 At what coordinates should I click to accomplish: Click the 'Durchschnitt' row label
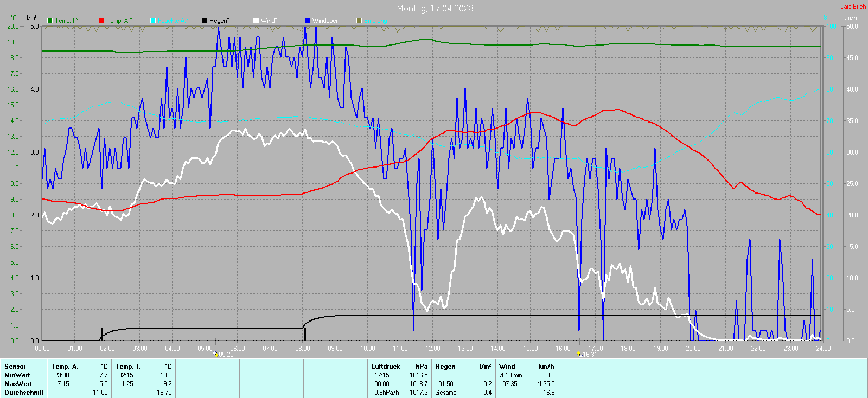pos(24,393)
